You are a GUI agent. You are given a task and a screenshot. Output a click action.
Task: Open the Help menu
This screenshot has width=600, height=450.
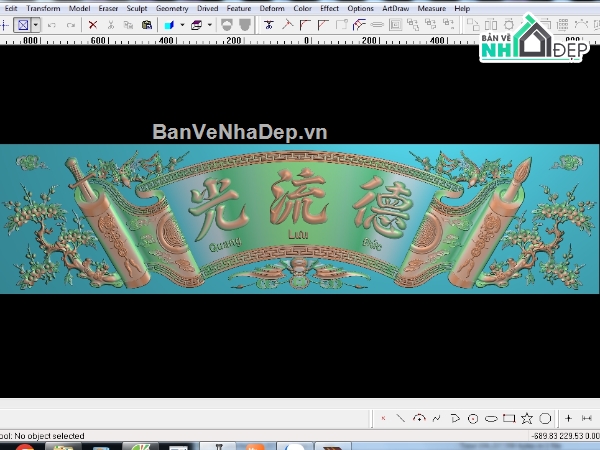pos(462,8)
